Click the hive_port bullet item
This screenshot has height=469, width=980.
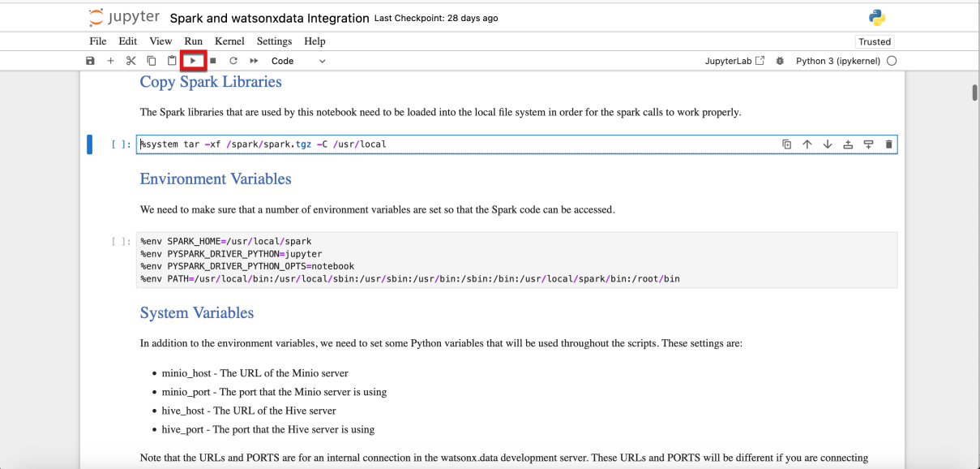[x=268, y=429]
